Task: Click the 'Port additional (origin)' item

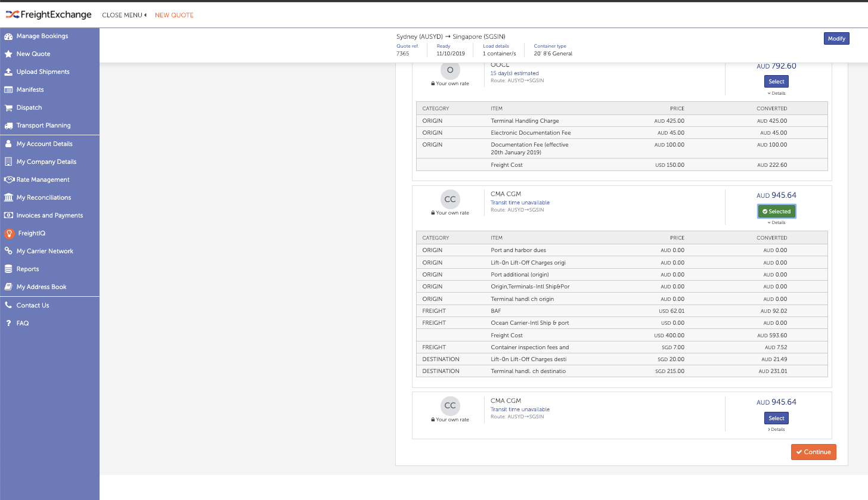Action: [x=520, y=275]
